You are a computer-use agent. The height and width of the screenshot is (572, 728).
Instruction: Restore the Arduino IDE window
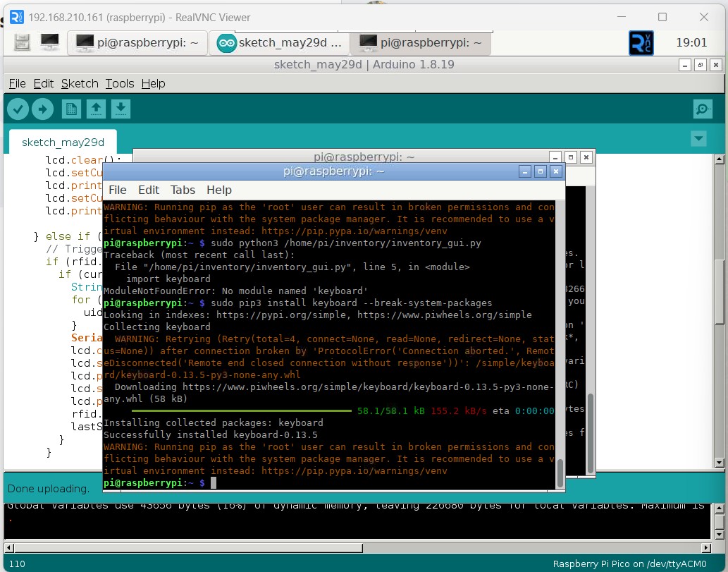click(x=701, y=65)
